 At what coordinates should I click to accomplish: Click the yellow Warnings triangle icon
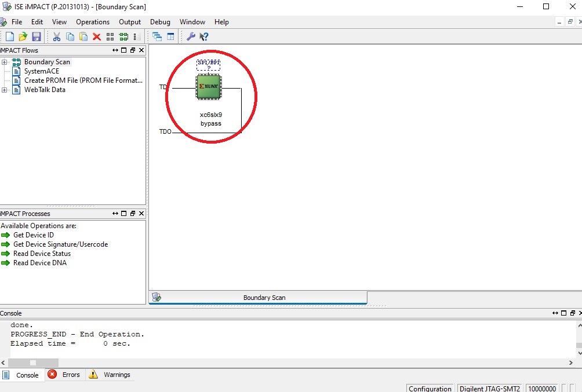(x=93, y=374)
